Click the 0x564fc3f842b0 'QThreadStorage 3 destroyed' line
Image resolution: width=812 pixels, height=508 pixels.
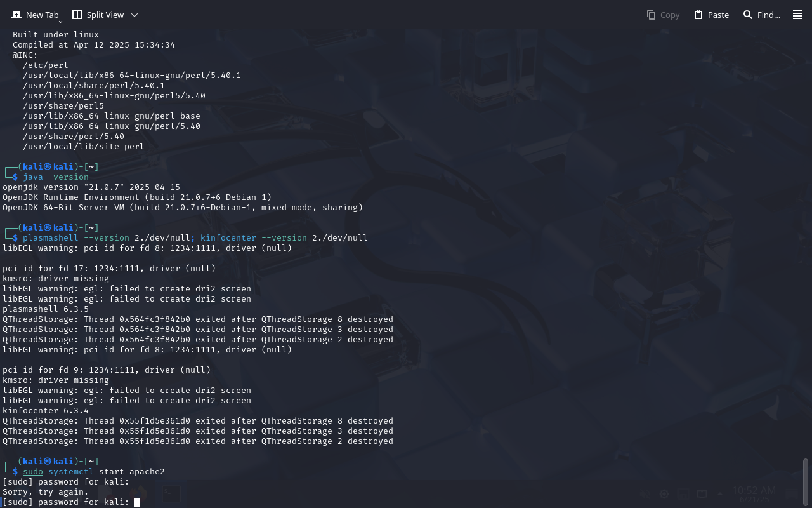pyautogui.click(x=198, y=330)
